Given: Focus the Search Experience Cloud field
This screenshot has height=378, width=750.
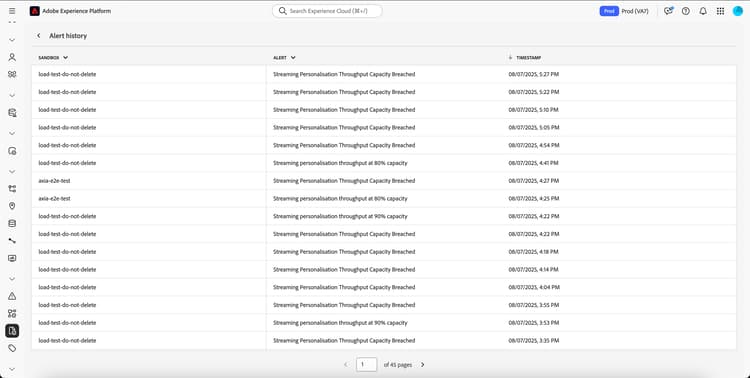Looking at the screenshot, I should pos(327,11).
